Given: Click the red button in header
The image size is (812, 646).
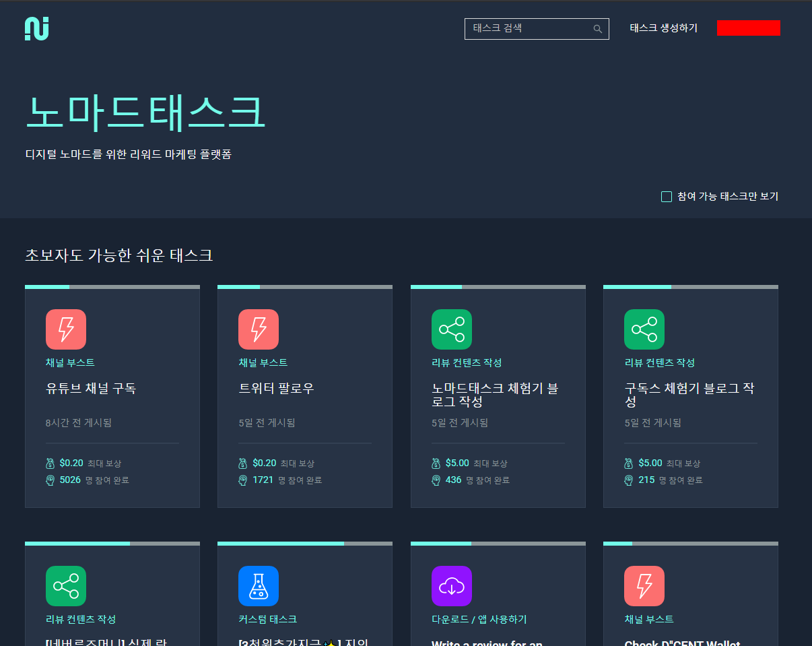Looking at the screenshot, I should point(749,28).
